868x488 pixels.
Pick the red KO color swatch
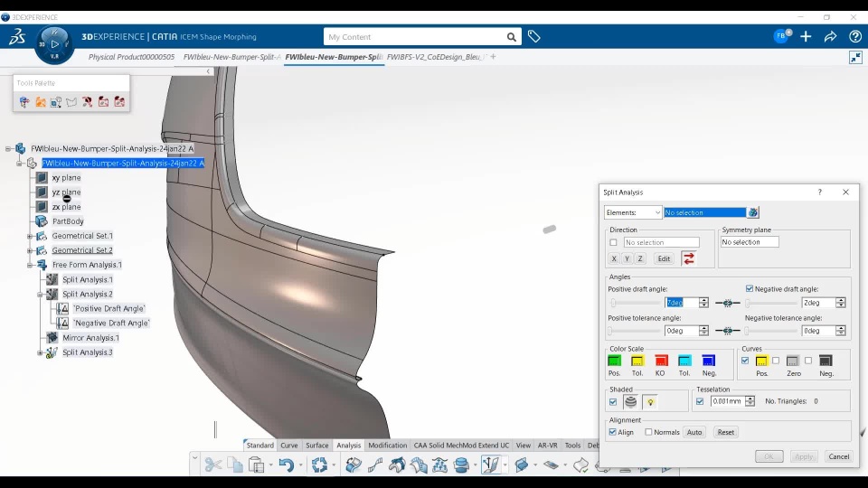[x=661, y=361]
